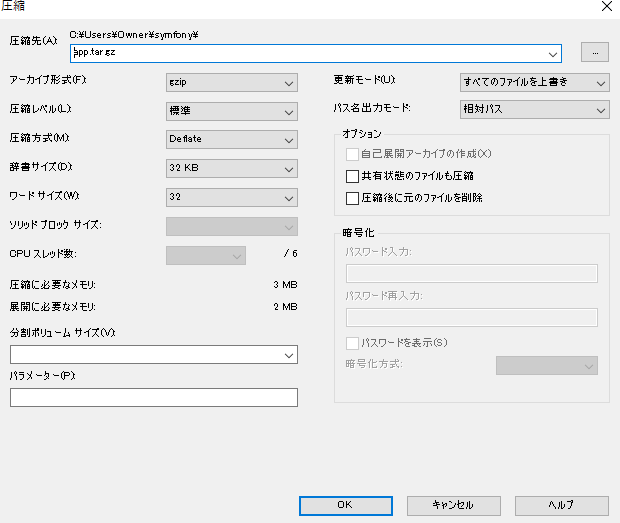This screenshot has height=523, width=620.
Task: Click the パスワード再入力 field
Action: coord(472,317)
